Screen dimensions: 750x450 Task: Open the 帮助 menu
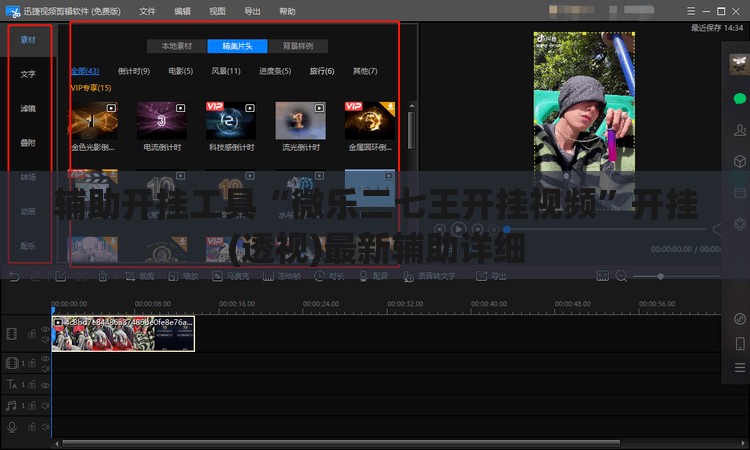[287, 11]
